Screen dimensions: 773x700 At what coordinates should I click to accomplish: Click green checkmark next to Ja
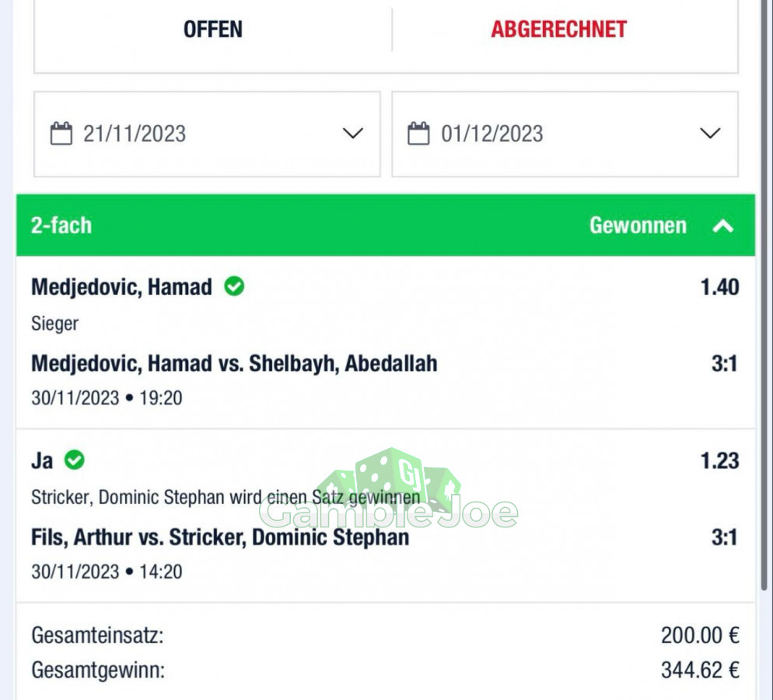tap(75, 460)
